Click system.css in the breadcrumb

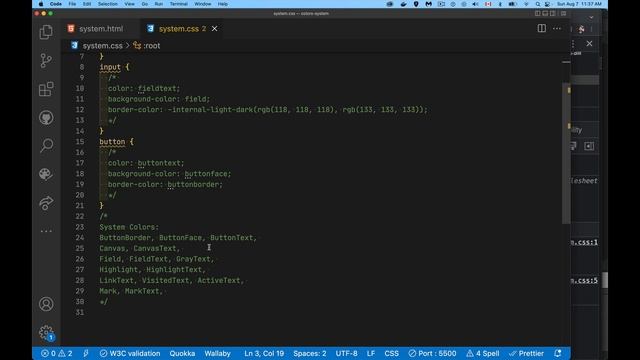(102, 46)
